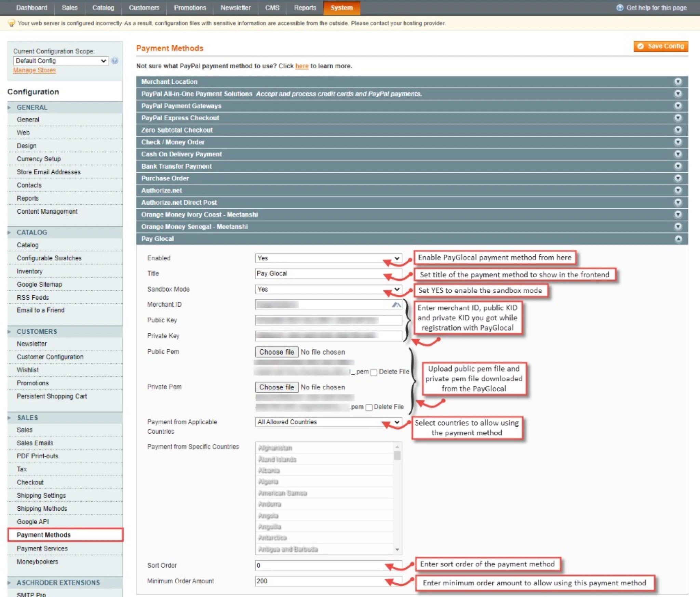Collapse the CATALOG sidebar group
The width and height of the screenshot is (700, 597).
point(65,232)
